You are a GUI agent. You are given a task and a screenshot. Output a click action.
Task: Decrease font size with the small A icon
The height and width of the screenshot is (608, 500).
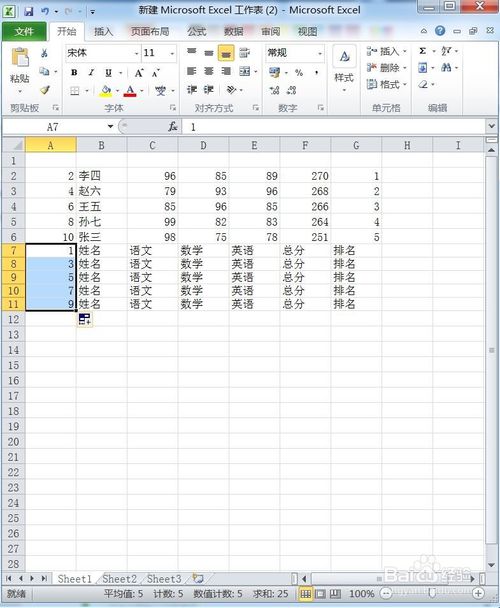click(x=156, y=73)
